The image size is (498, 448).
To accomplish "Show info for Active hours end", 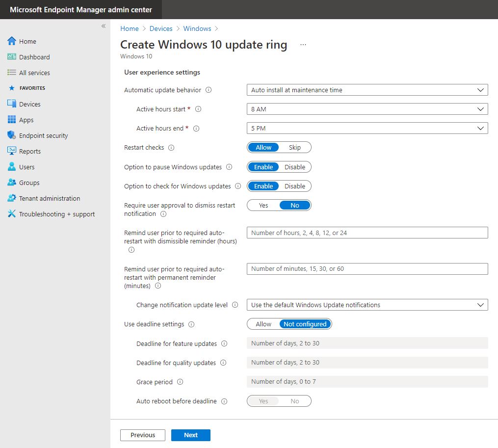I will click(196, 129).
